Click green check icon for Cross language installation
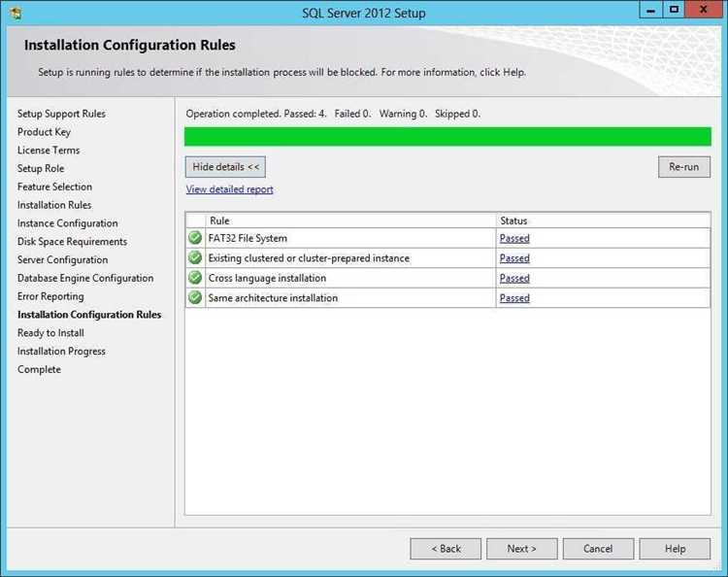The image size is (728, 577). point(195,278)
